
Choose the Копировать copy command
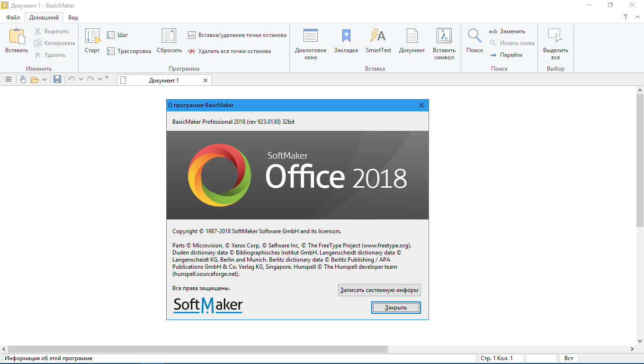pyautogui.click(x=54, y=43)
